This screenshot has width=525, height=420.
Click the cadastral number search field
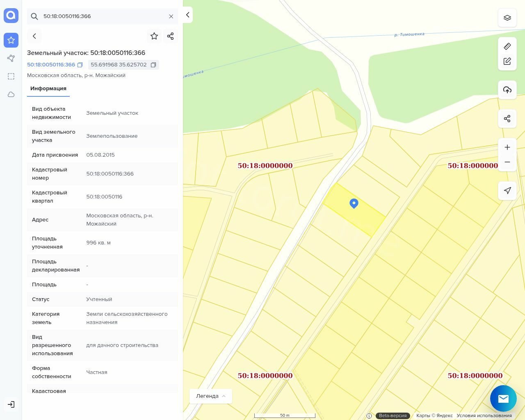point(103,16)
